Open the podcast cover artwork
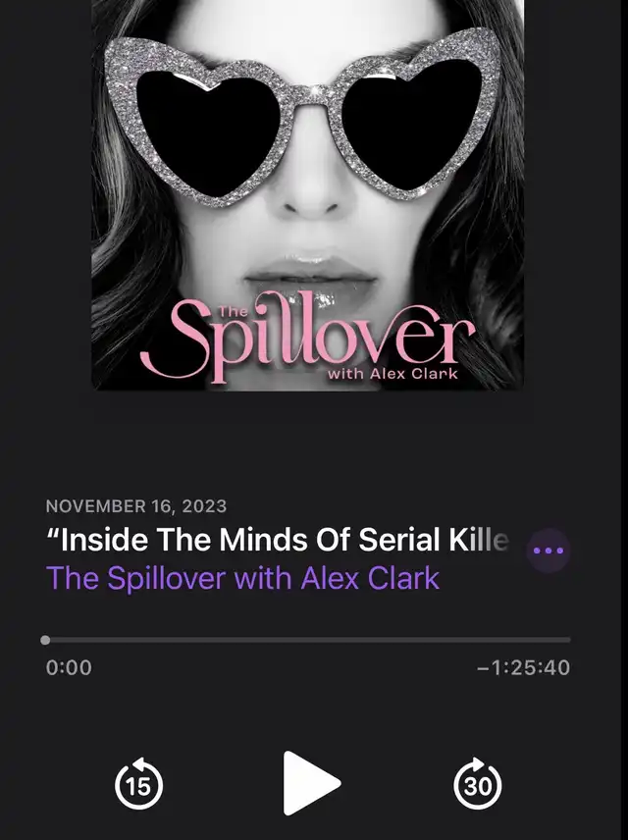Image resolution: width=628 pixels, height=840 pixels. [307, 195]
